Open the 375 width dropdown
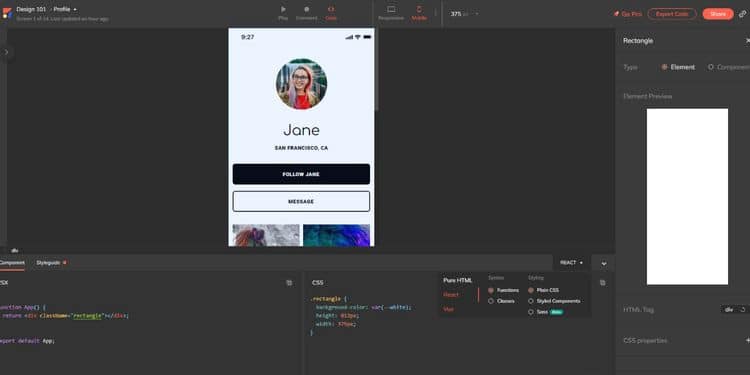 [464, 14]
